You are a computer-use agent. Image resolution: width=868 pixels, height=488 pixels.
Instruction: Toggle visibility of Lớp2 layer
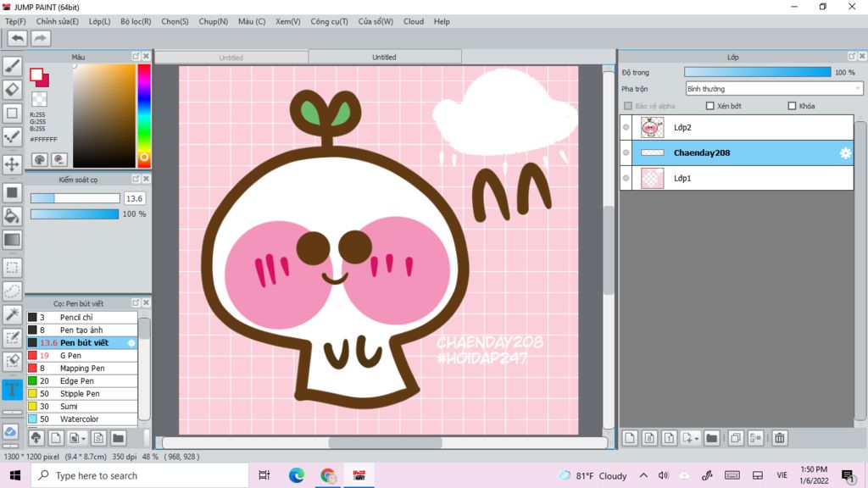(626, 127)
